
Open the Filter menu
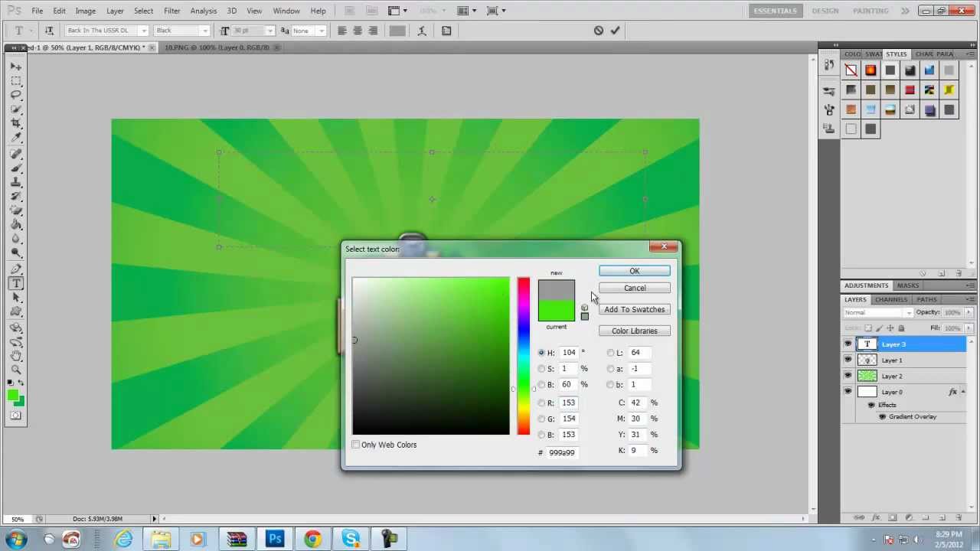tap(171, 11)
